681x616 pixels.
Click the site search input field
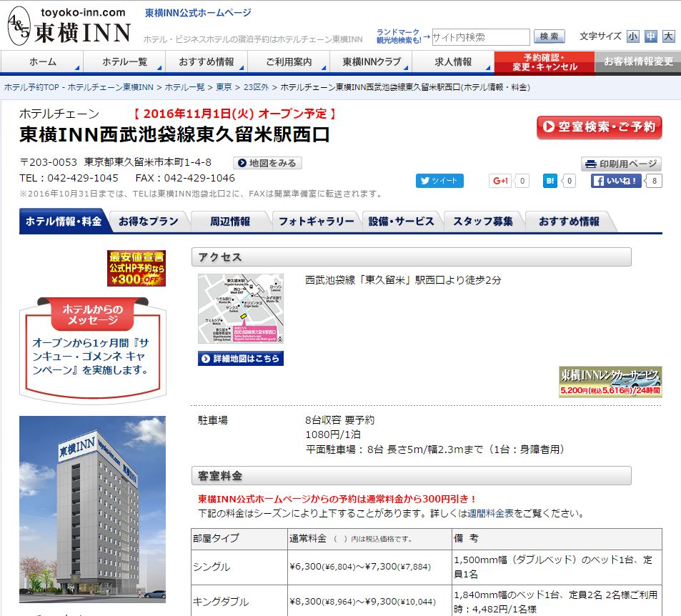pyautogui.click(x=481, y=37)
